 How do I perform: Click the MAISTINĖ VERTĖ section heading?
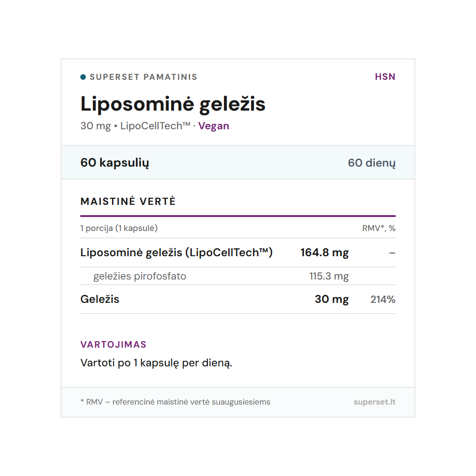(128, 201)
